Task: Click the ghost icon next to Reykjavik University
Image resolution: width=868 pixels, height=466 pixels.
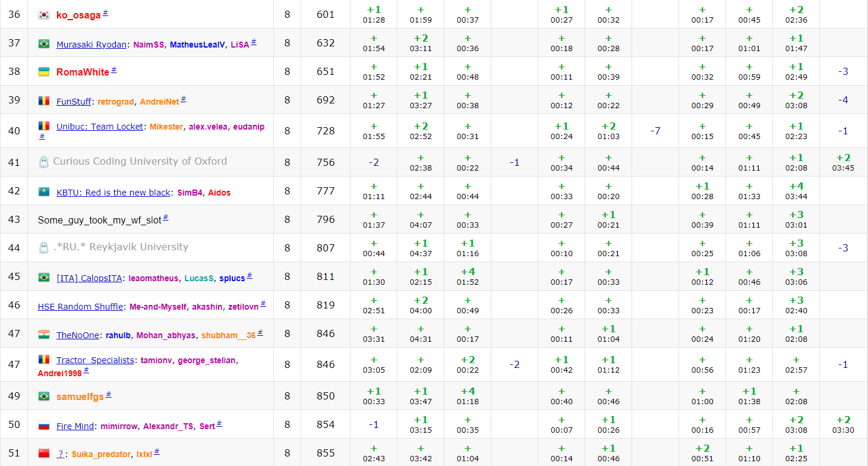Action: [43, 247]
